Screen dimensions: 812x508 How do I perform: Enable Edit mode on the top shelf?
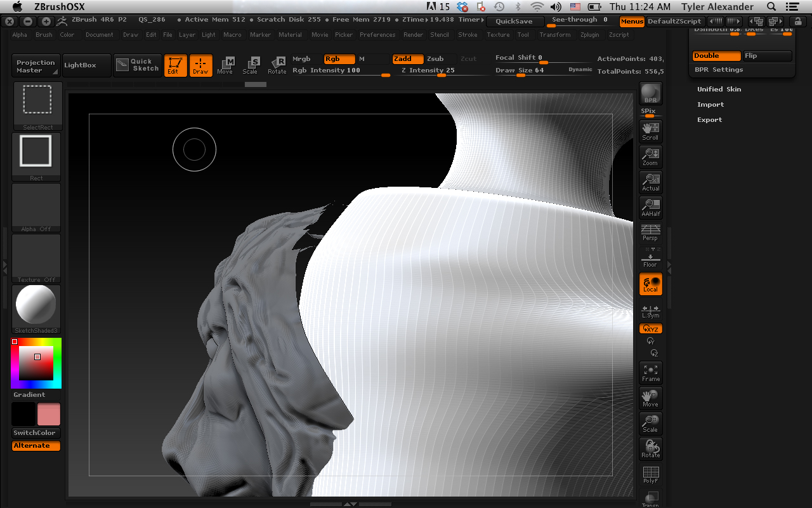[x=176, y=65]
